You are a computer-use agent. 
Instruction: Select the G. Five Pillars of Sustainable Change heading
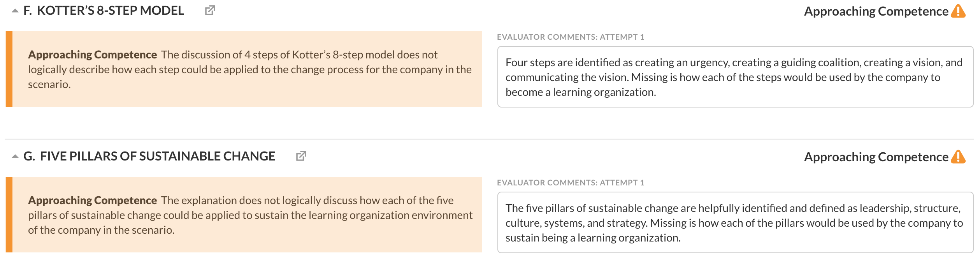[x=149, y=156]
